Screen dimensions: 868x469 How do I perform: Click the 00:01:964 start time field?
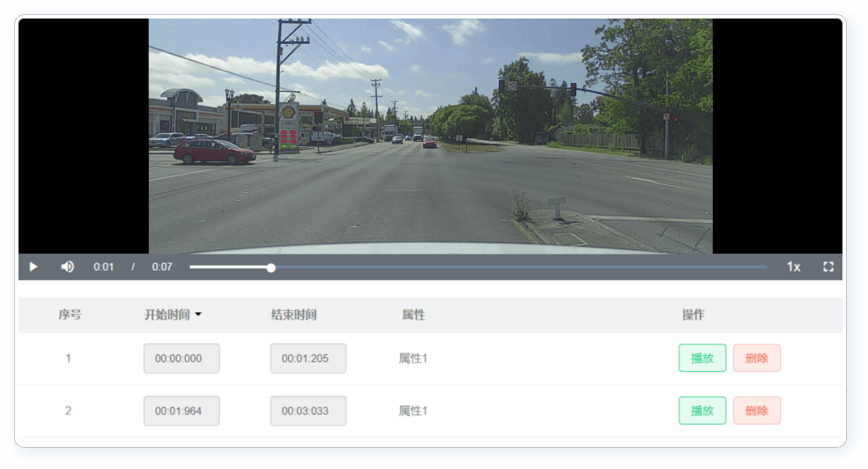click(182, 411)
